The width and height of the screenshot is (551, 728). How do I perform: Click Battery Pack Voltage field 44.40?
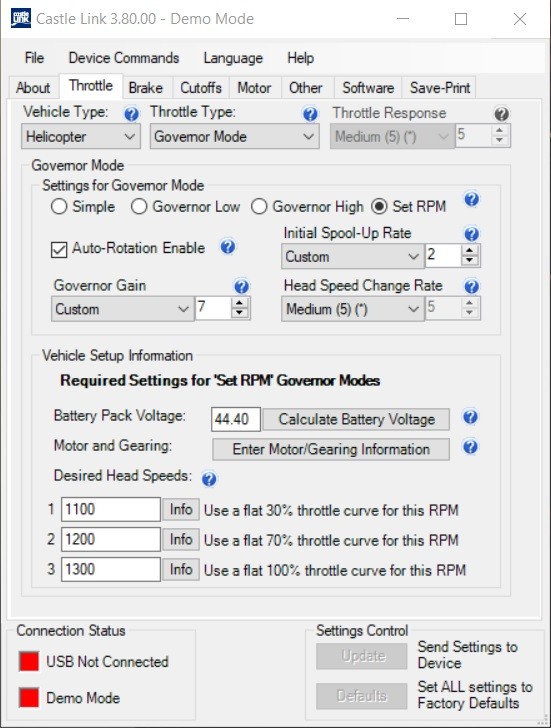click(x=236, y=419)
